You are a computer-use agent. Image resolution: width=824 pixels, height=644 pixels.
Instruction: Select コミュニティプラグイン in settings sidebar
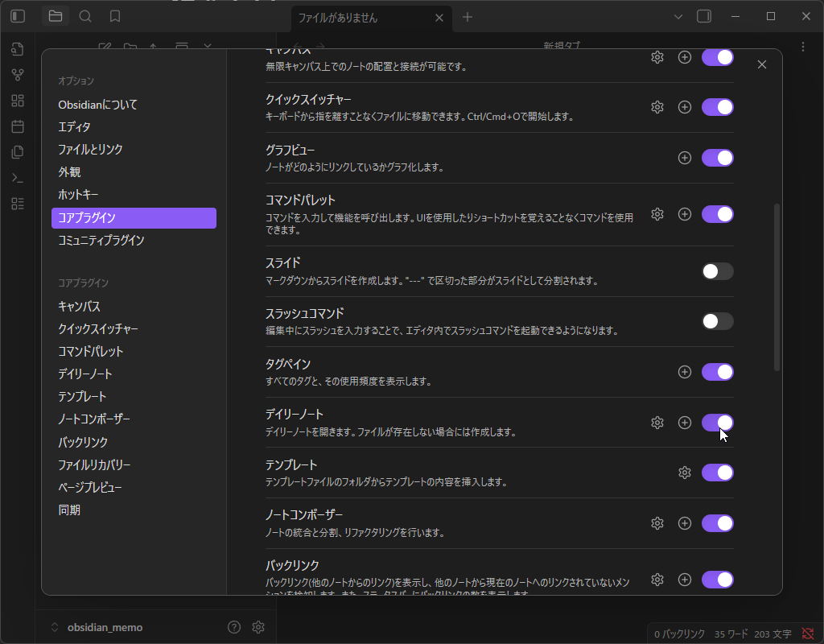pyautogui.click(x=101, y=240)
